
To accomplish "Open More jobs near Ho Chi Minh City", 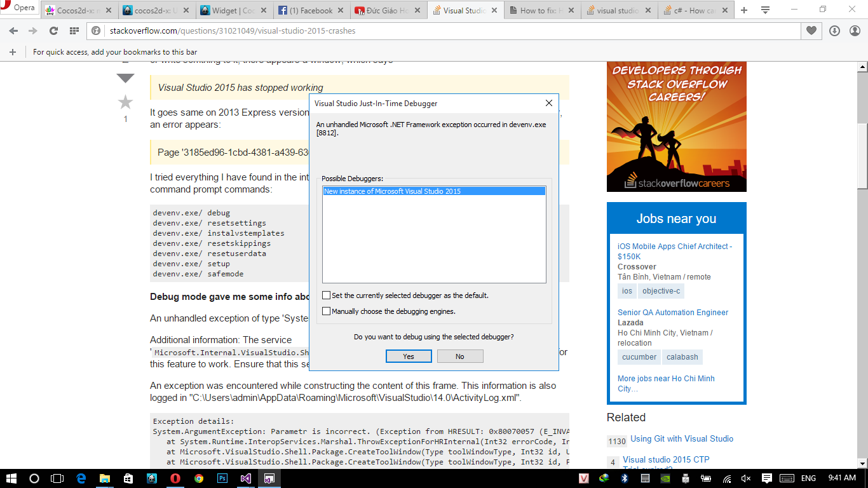I will pyautogui.click(x=666, y=384).
